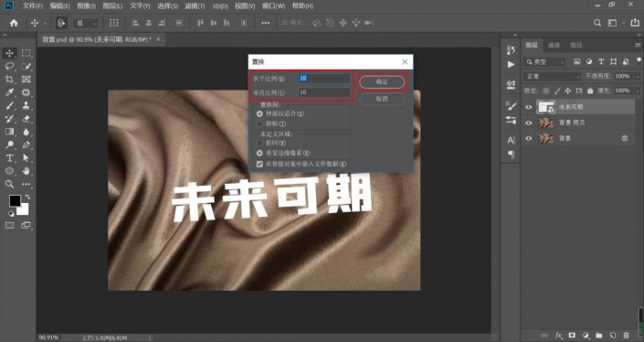
Task: Click the Search icon in the options bar
Action: pos(597,23)
